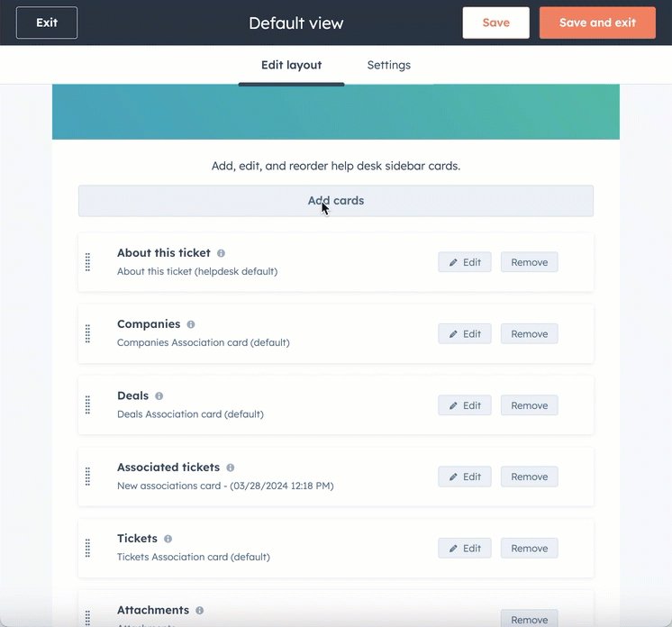Click the drag handle on Deals card
Viewport: 672px width, 627px height.
87,405
